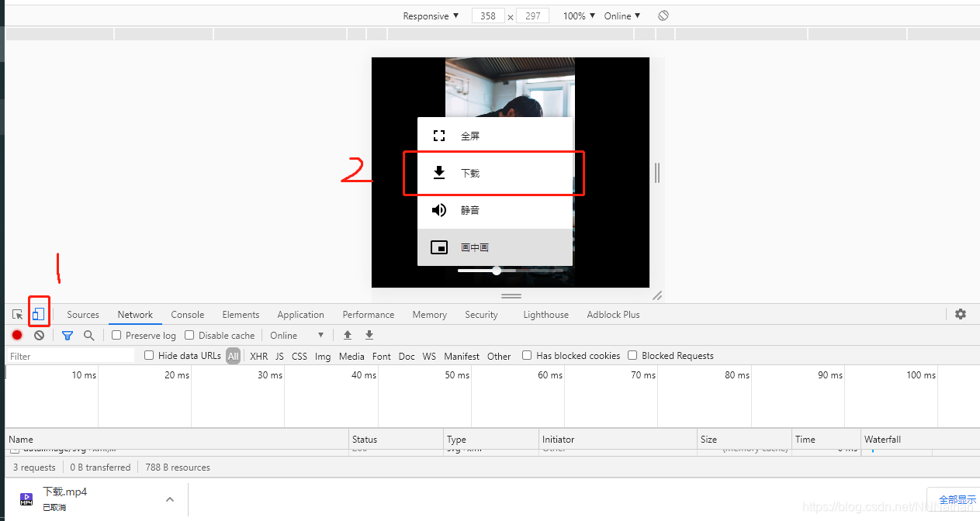Click the viewport height field 297
The image size is (980, 521).
[532, 16]
